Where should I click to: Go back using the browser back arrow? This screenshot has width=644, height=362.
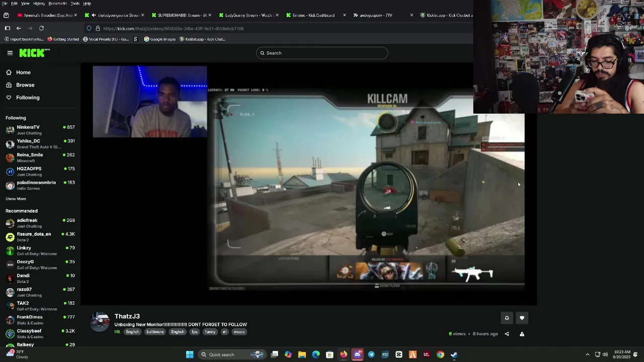click(19, 28)
